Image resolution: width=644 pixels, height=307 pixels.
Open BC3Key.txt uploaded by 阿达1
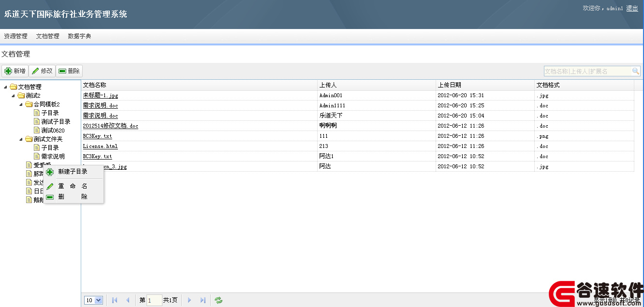[97, 156]
